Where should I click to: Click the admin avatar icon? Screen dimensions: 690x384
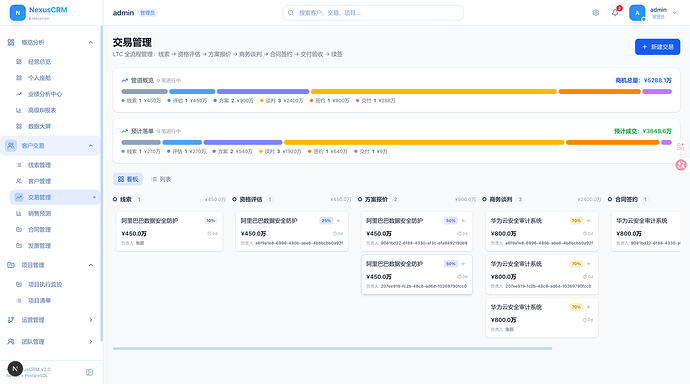[637, 13]
